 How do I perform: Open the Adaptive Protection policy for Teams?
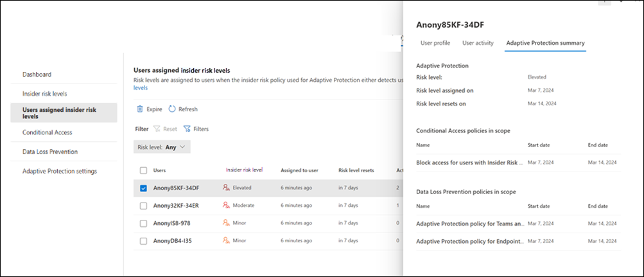(467, 224)
